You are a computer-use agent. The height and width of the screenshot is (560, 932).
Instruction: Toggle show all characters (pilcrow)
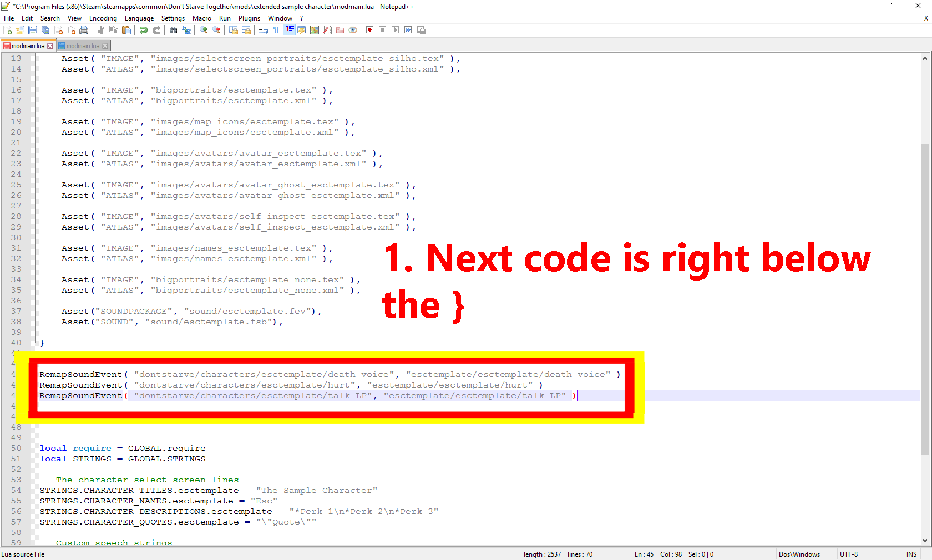(276, 30)
